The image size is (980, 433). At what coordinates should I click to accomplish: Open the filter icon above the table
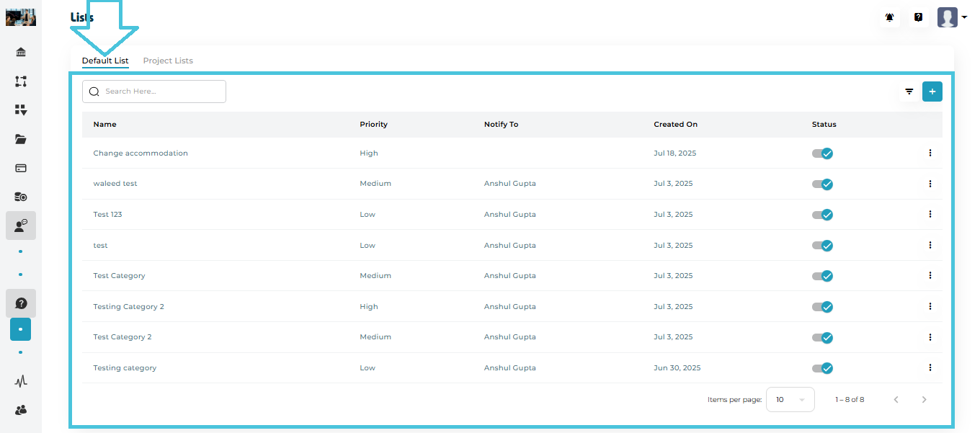pyautogui.click(x=909, y=91)
